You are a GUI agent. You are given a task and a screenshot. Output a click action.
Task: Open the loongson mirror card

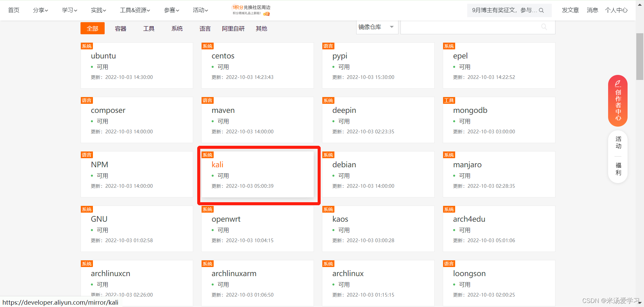coord(499,283)
